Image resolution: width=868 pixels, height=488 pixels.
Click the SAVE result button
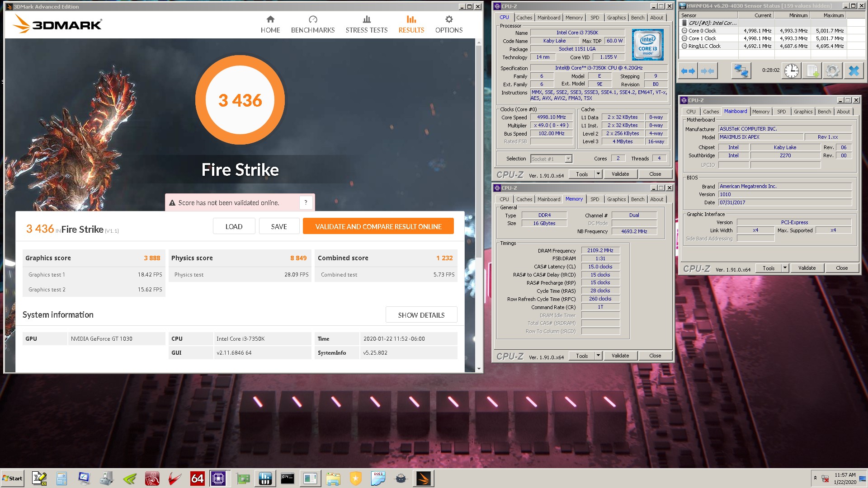click(279, 226)
